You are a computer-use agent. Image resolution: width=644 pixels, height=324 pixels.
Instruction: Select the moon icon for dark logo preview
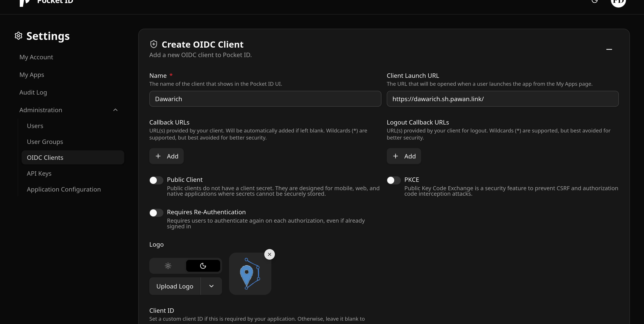[203, 266]
